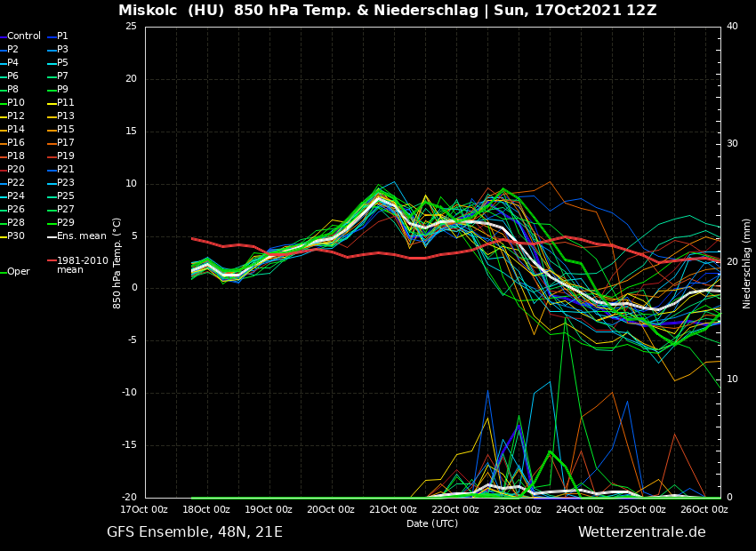Select the P19 ensemble member label

66,156
